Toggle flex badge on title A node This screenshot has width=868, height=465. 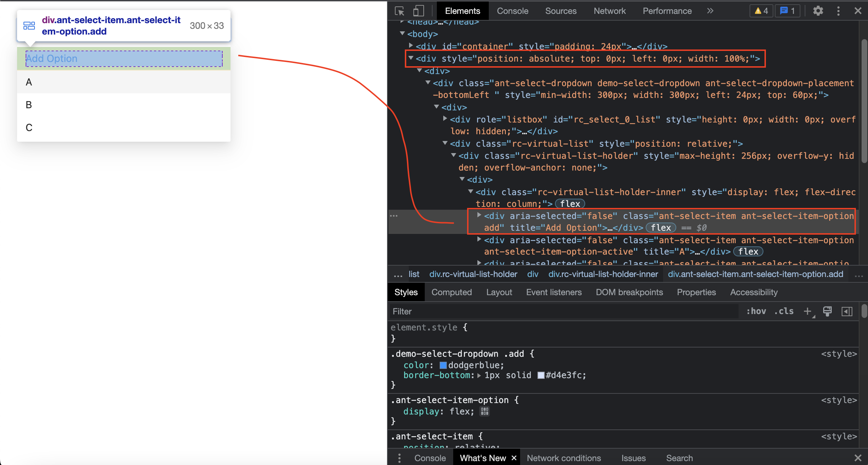tap(748, 252)
